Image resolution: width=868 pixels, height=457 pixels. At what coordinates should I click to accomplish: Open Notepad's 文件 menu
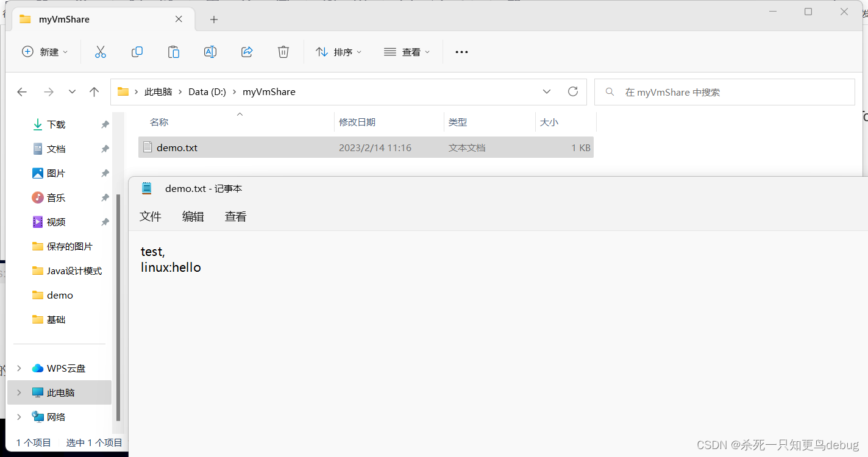[150, 216]
